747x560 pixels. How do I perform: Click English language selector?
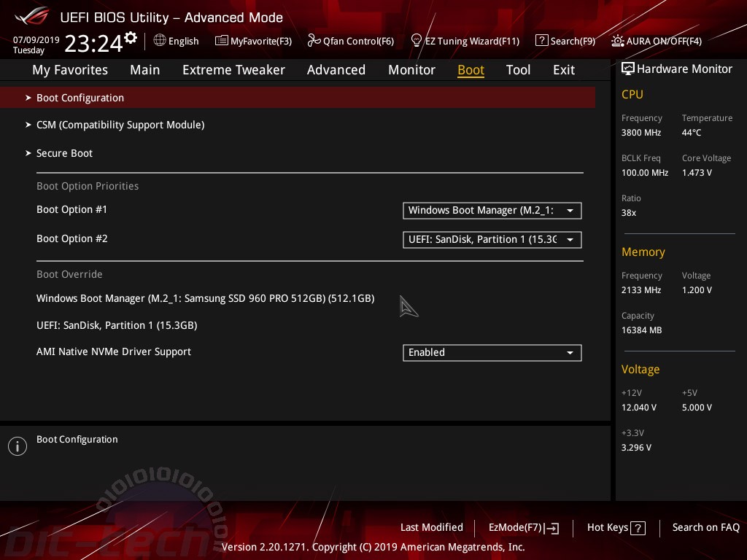tap(183, 42)
